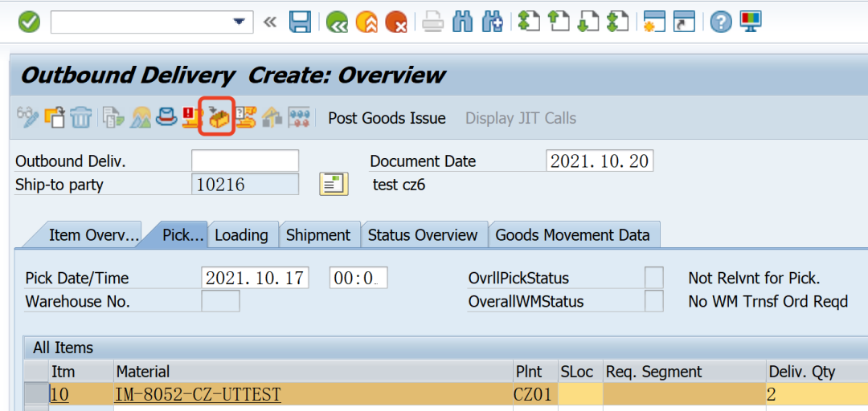Click the Print icon
This screenshot has height=411, width=868.
click(x=432, y=22)
